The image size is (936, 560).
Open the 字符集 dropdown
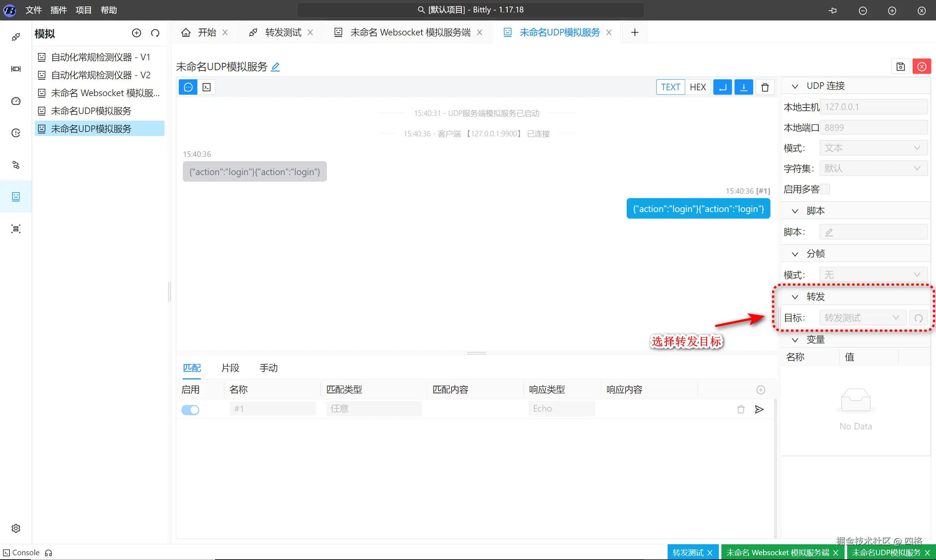[x=873, y=168]
